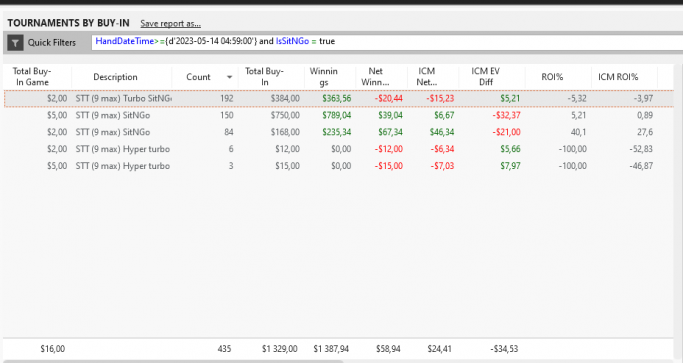Click the ICM net cell '$6,67'
This screenshot has height=363, width=683.
(x=444, y=115)
